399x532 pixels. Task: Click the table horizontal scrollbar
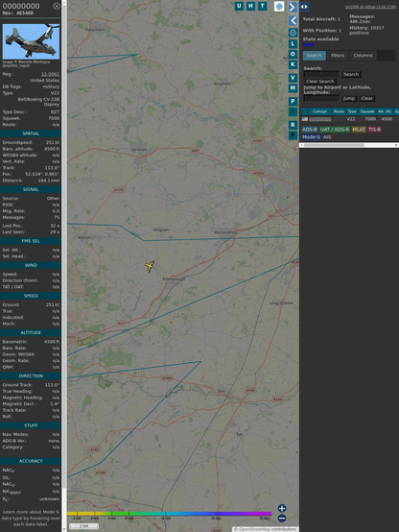point(349,145)
